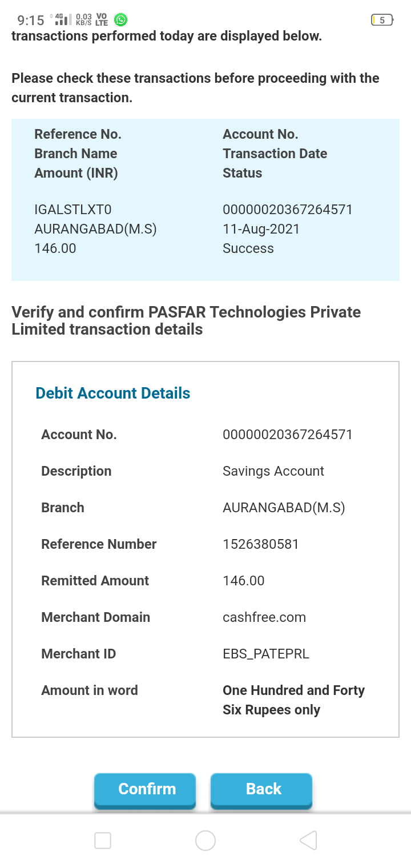
Task: Tap the Success status text
Action: click(248, 248)
